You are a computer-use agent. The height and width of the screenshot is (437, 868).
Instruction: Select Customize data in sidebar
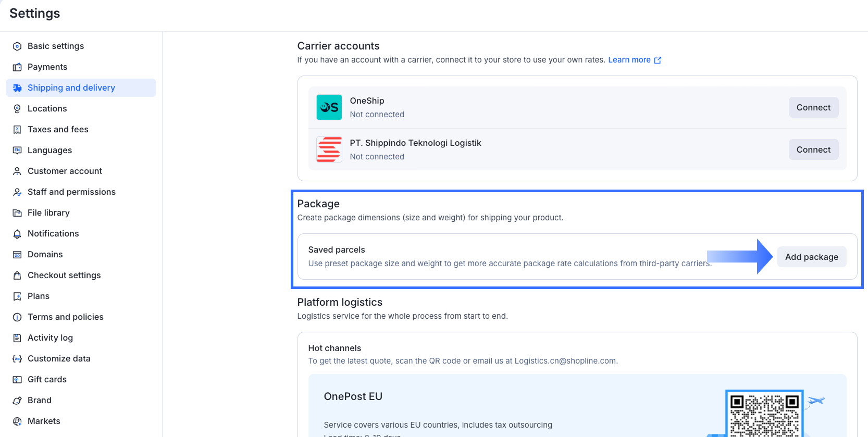pyautogui.click(x=59, y=359)
